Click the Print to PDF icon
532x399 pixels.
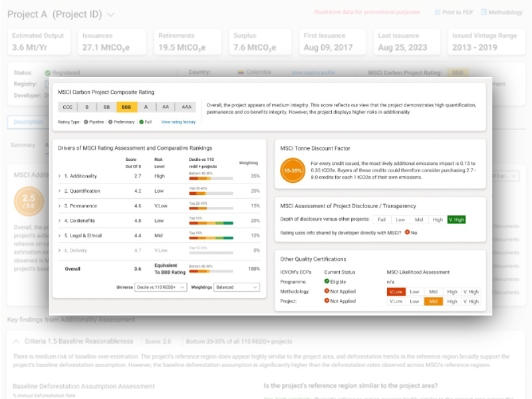[438, 12]
